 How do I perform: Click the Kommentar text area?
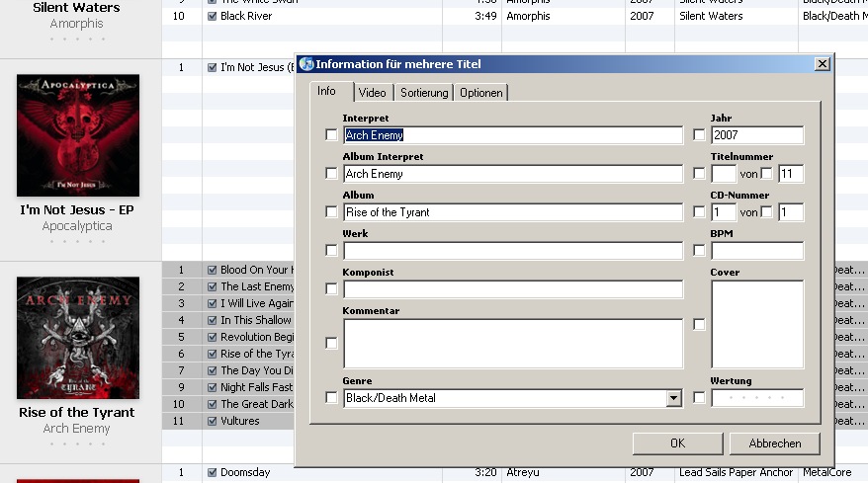pos(513,344)
